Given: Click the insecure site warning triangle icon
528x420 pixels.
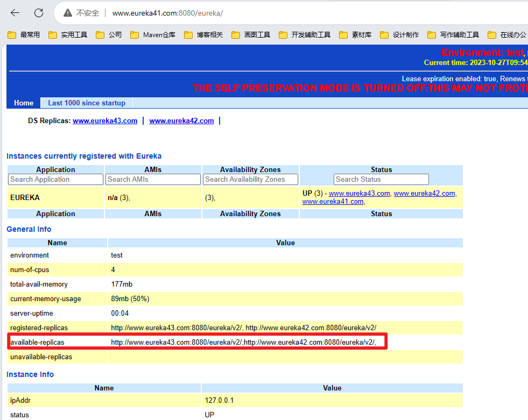Looking at the screenshot, I should tap(68, 13).
